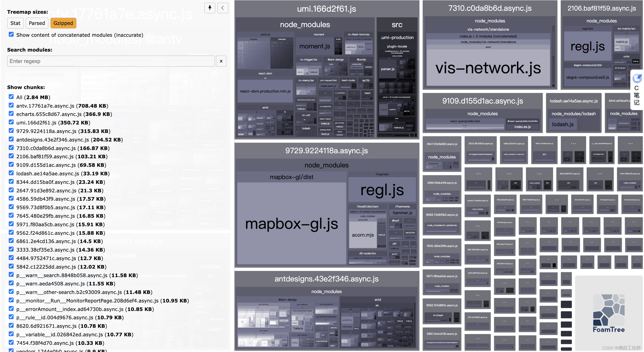Clear the search field with the x button
644x352 pixels.
coord(221,61)
